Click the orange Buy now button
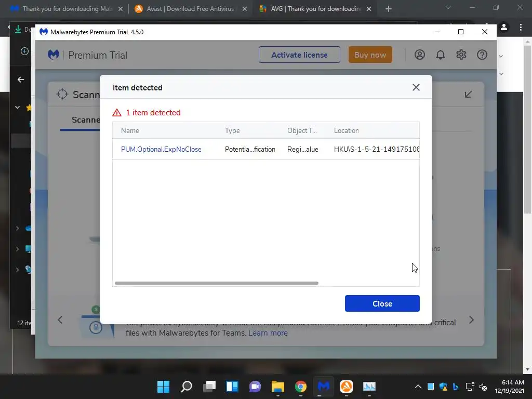 [x=370, y=55]
